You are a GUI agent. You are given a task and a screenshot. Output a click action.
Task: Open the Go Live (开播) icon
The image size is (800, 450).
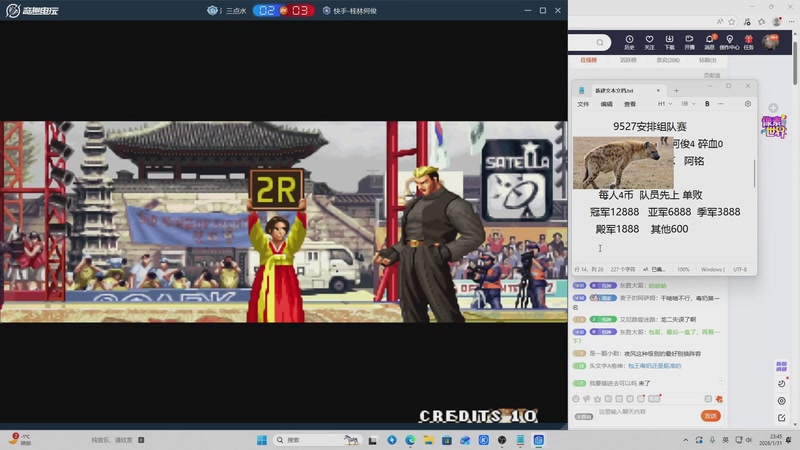pos(689,42)
